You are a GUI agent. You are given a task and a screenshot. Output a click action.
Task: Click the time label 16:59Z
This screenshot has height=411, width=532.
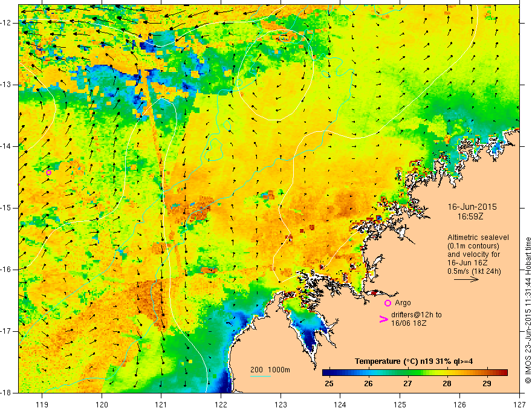pyautogui.click(x=470, y=216)
